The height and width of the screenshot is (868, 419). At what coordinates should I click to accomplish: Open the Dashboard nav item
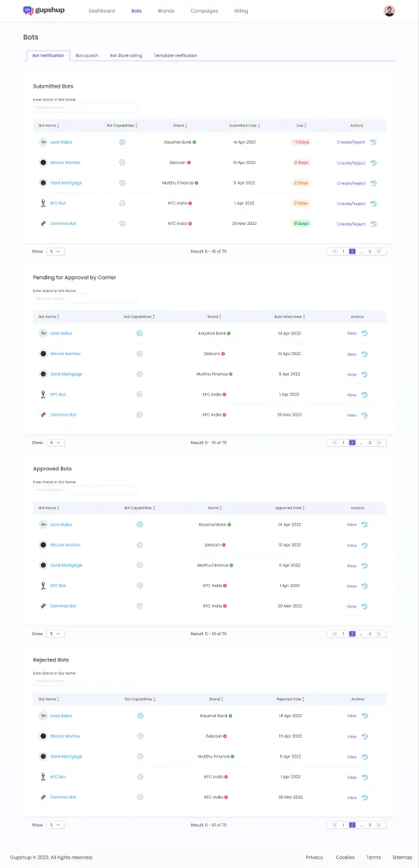click(x=102, y=10)
